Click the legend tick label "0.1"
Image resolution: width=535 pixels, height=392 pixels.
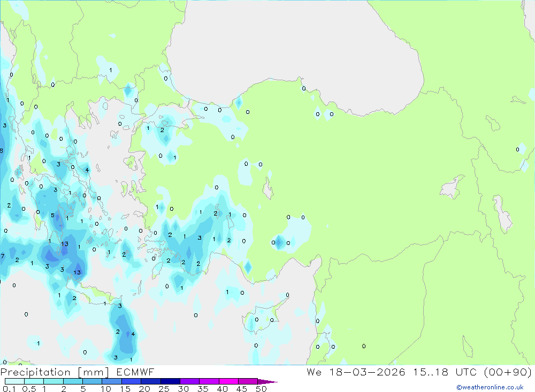(9, 389)
